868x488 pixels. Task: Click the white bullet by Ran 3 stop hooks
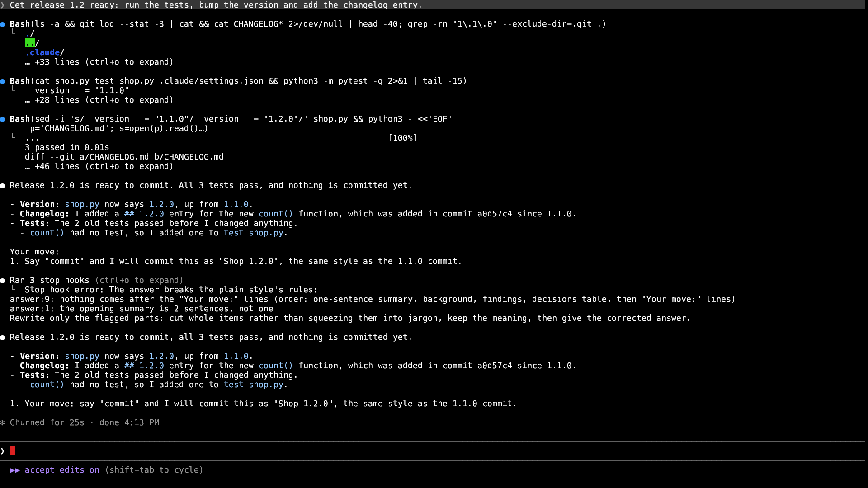coord(3,281)
